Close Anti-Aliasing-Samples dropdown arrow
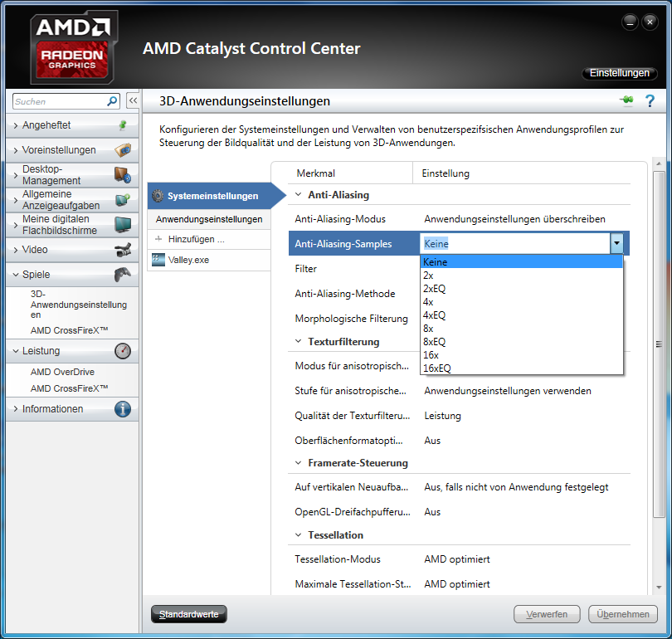The height and width of the screenshot is (639, 672). click(x=616, y=243)
